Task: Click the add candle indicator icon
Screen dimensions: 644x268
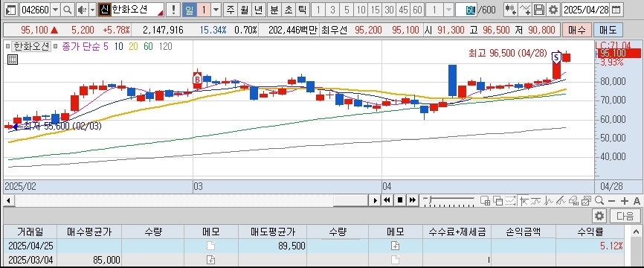Action: (511, 10)
